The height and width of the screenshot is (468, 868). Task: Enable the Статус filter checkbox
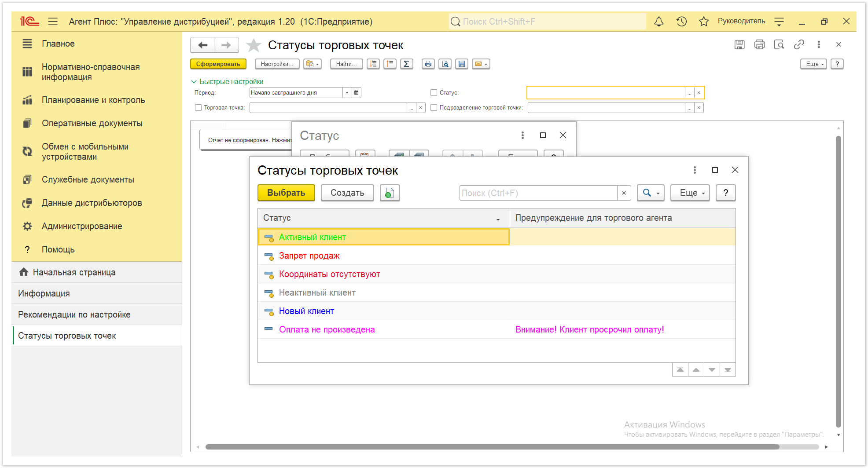click(434, 93)
